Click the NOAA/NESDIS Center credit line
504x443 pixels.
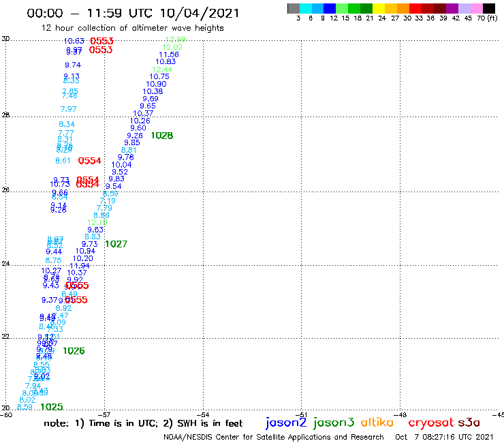click(274, 437)
